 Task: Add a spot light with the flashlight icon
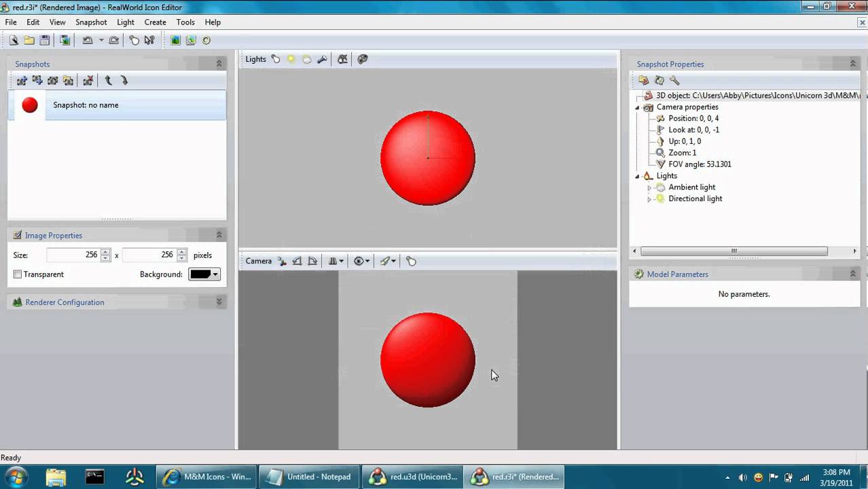pyautogui.click(x=322, y=59)
